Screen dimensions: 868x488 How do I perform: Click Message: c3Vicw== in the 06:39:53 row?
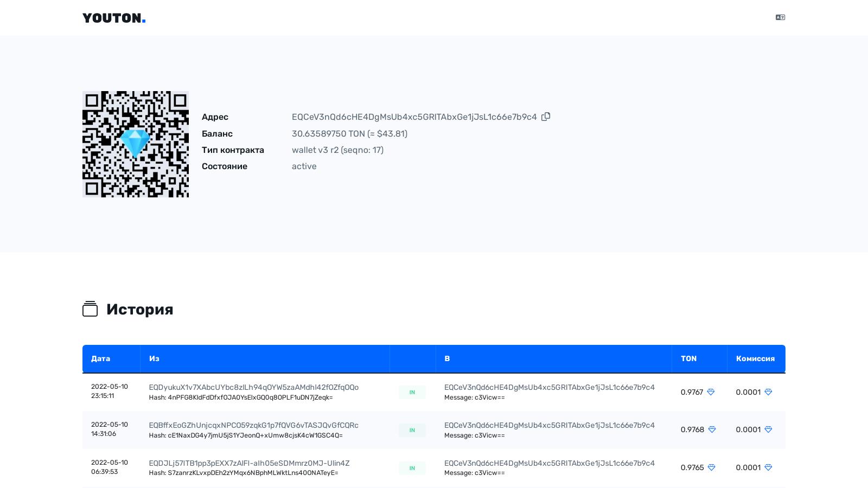pyautogui.click(x=475, y=473)
